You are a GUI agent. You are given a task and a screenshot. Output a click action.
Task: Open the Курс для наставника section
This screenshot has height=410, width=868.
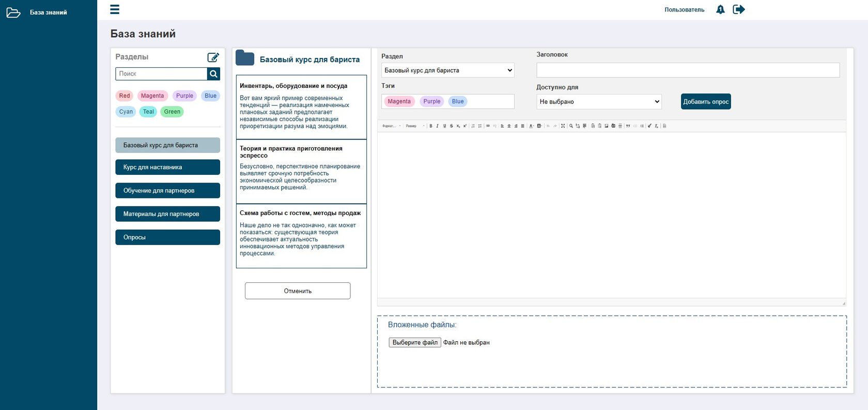point(168,167)
